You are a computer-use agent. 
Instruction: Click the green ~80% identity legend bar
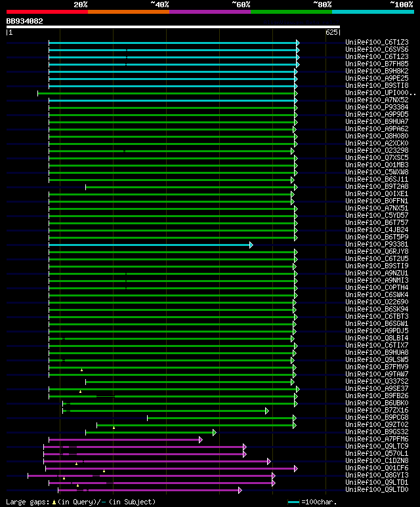click(x=291, y=12)
